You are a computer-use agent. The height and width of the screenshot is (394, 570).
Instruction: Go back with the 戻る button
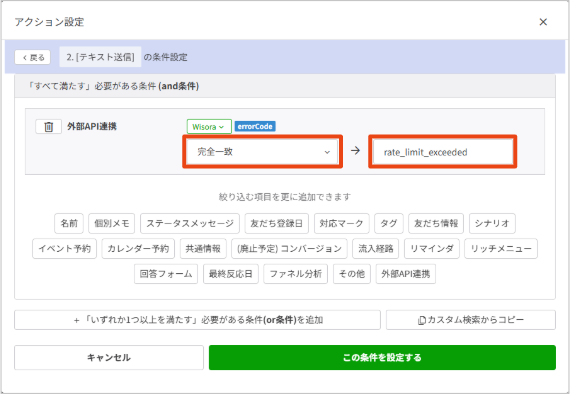pyautogui.click(x=33, y=57)
